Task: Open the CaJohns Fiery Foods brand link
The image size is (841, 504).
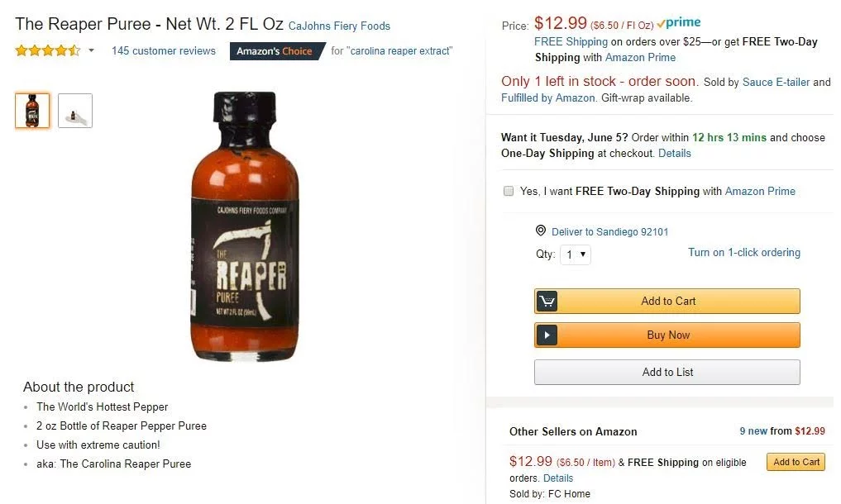Action: [339, 26]
